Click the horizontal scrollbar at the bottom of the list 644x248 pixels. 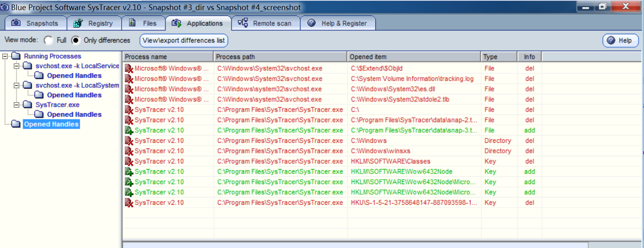(x=355, y=245)
